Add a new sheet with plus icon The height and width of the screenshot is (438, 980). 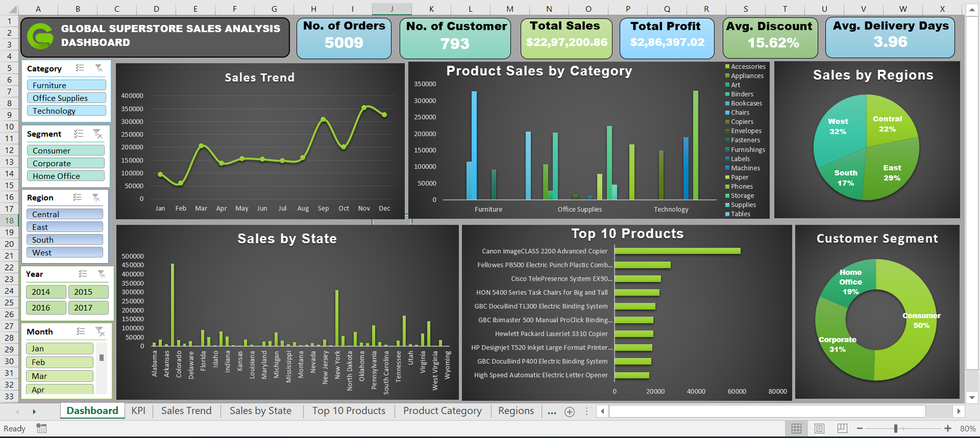click(x=570, y=411)
